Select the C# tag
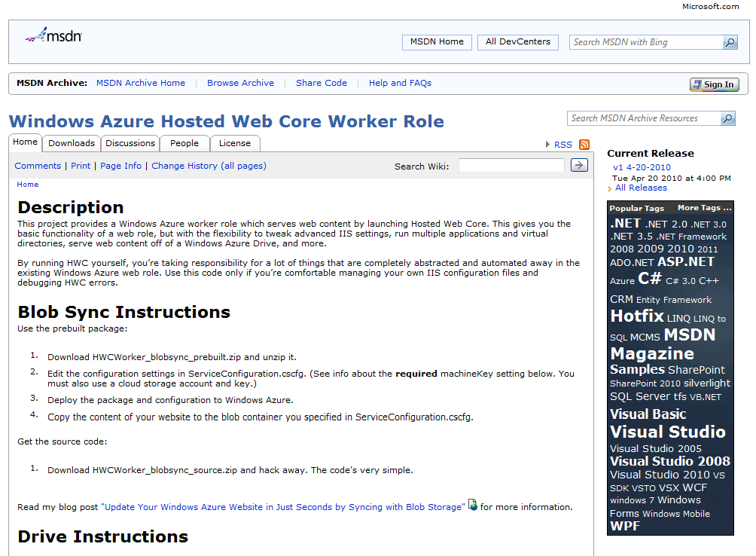 click(x=649, y=278)
